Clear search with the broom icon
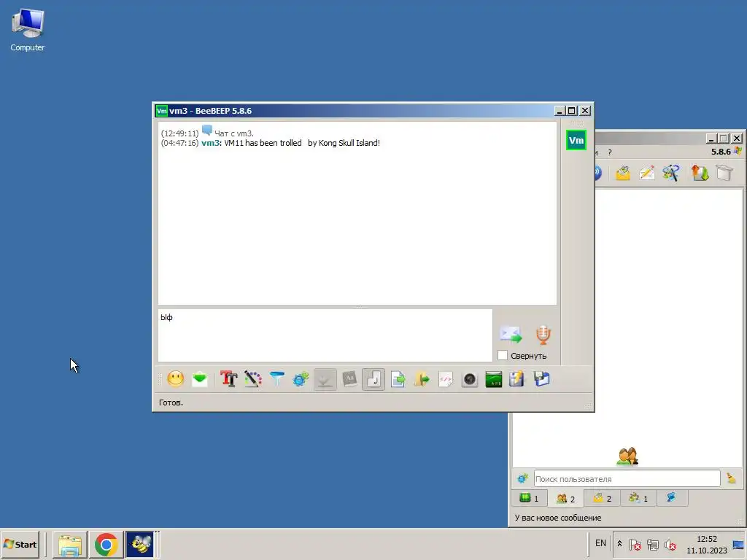The image size is (747, 560). coord(731,478)
